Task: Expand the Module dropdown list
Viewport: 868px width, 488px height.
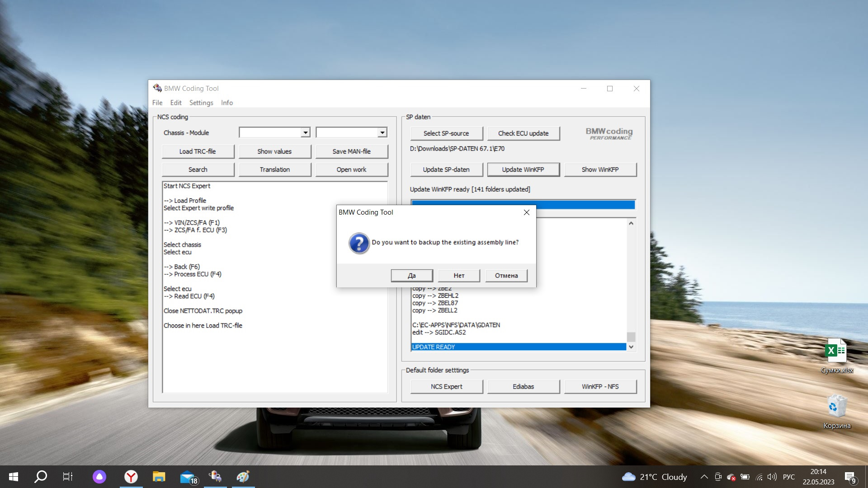Action: click(x=382, y=133)
